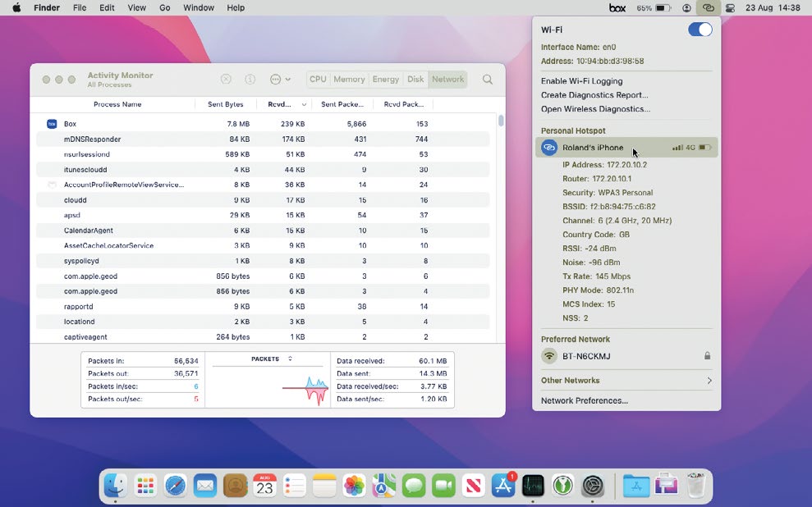812x507 pixels.
Task: Switch to the Disk tab
Action: click(x=415, y=79)
